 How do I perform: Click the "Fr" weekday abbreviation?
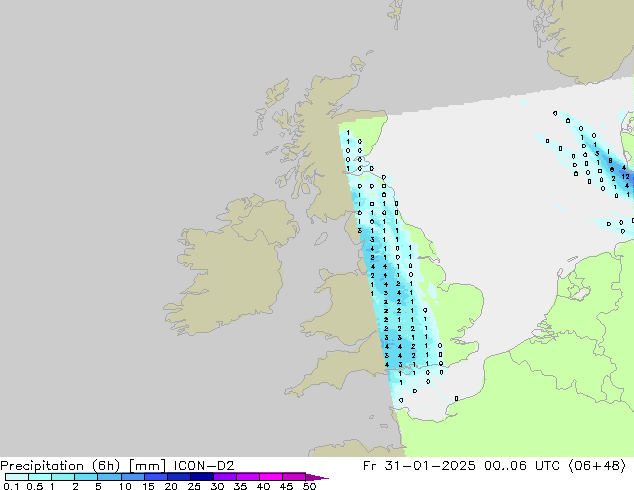369,466
